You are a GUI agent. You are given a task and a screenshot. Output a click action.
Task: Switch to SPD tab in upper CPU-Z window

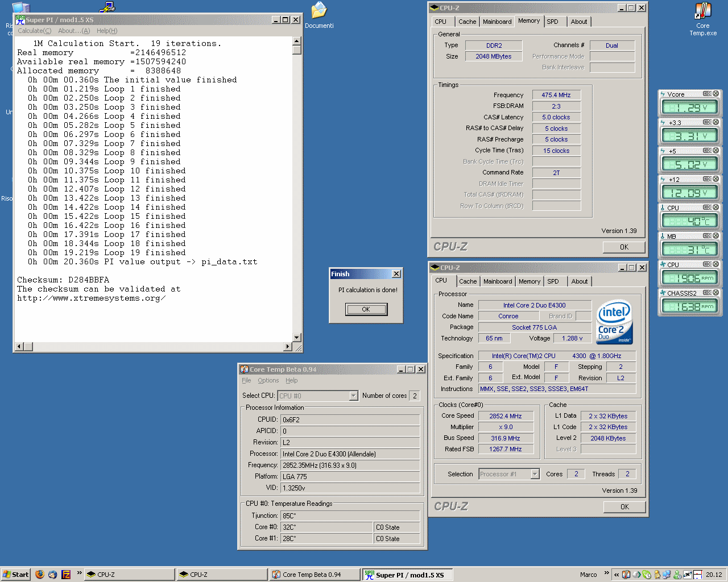553,22
